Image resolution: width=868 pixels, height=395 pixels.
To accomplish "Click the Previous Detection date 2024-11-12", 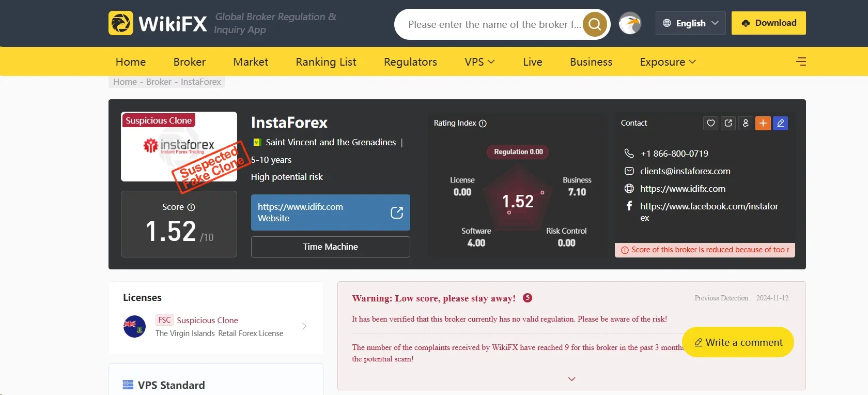I will [772, 298].
